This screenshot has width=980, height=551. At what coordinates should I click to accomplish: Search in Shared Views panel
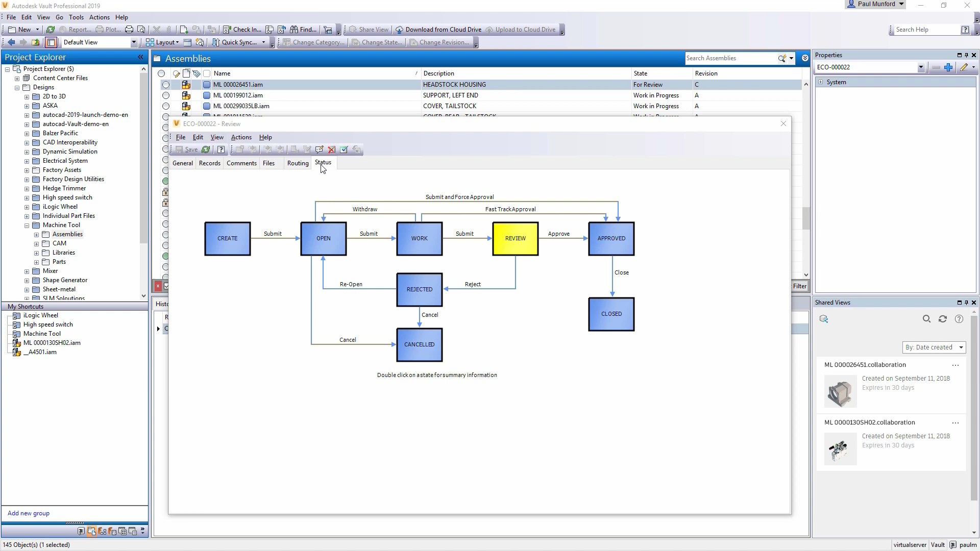click(x=926, y=319)
